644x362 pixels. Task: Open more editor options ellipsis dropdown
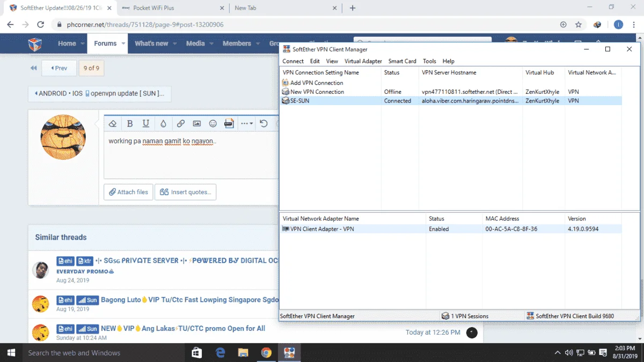[247, 123]
